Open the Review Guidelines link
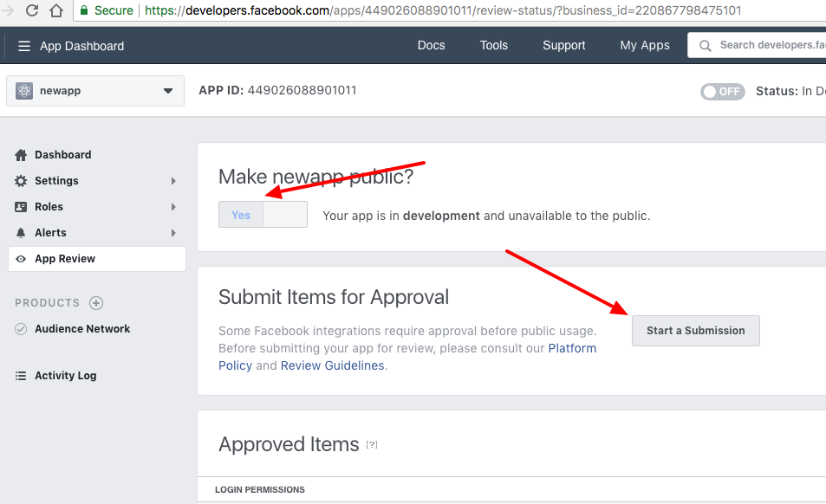826x504 pixels. tap(333, 365)
